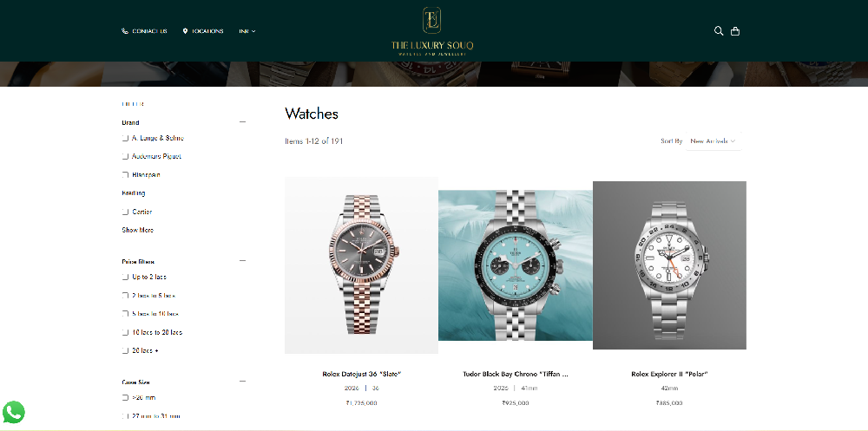
Task: Select the Up to 2 lacs price filter
Action: [125, 277]
